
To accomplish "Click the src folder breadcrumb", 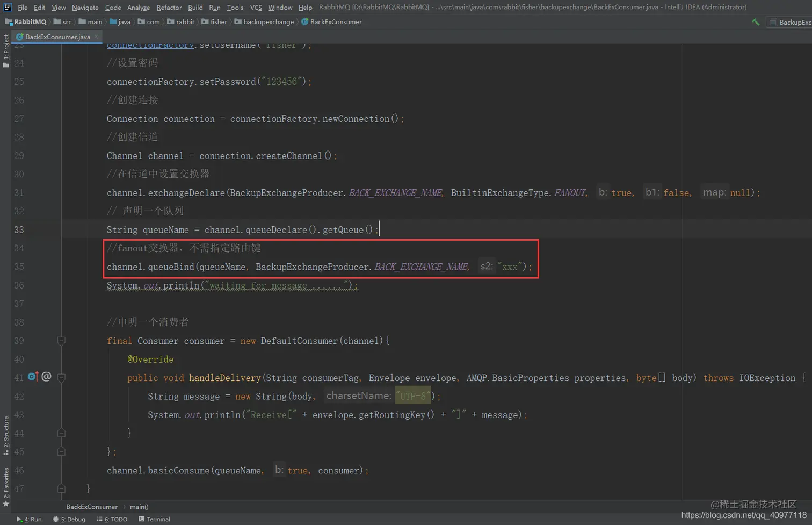I will click(x=62, y=22).
